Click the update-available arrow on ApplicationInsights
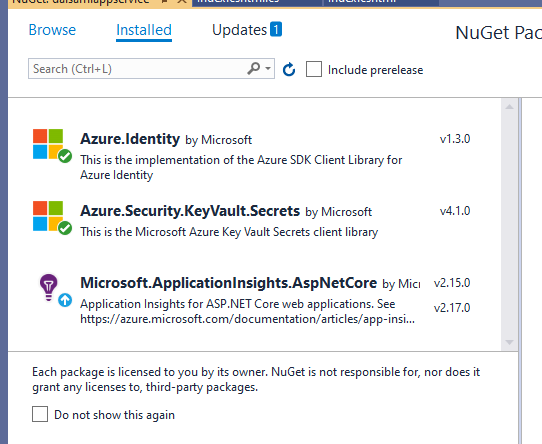Viewport: 542px width, 444px height. pos(65,300)
